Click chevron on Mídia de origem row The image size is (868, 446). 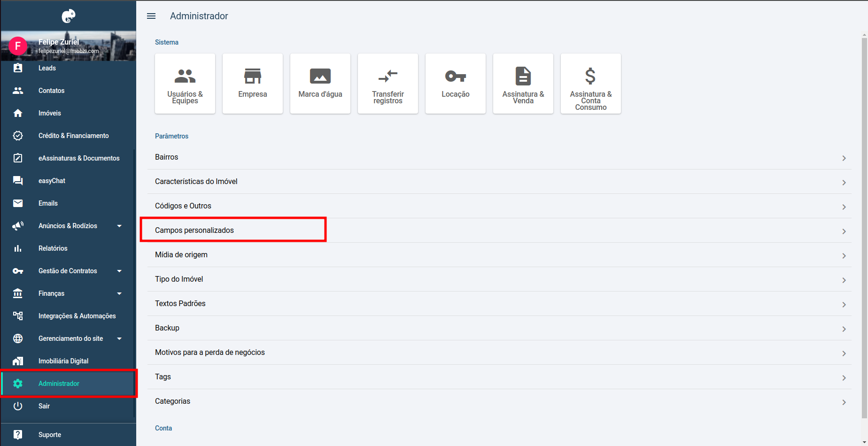pos(844,256)
